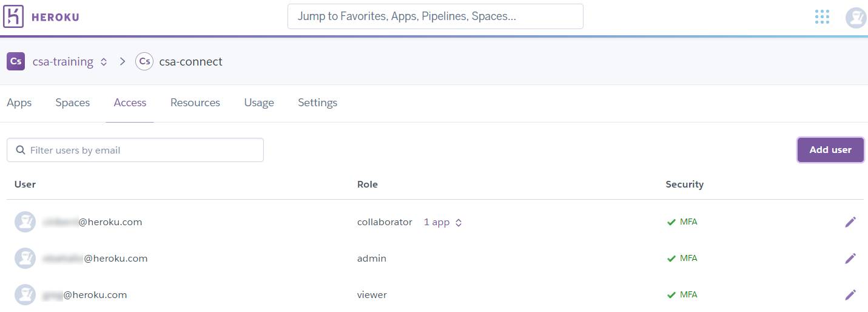868x312 pixels.
Task: Click the csa-connect Cs circle icon
Action: coord(144,61)
